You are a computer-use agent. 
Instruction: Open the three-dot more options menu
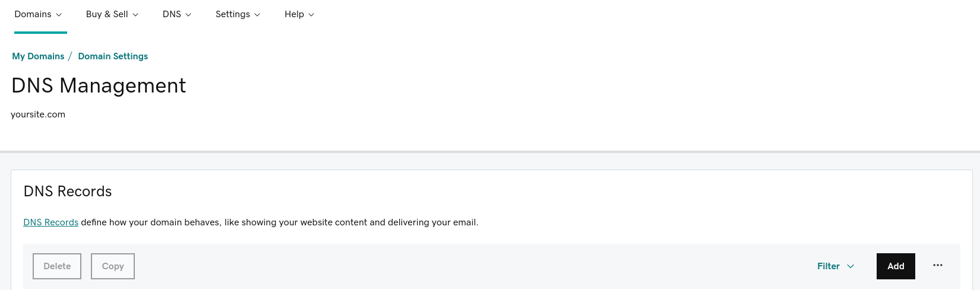click(937, 266)
